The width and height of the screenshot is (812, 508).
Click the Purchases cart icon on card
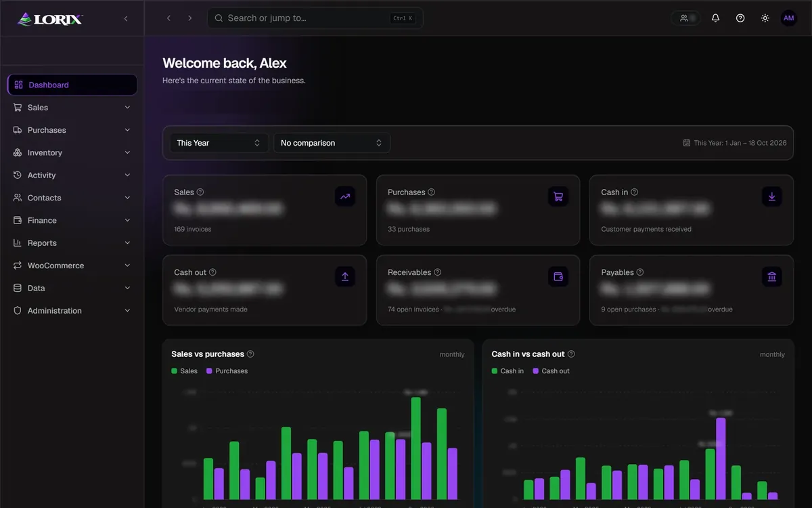tap(558, 196)
